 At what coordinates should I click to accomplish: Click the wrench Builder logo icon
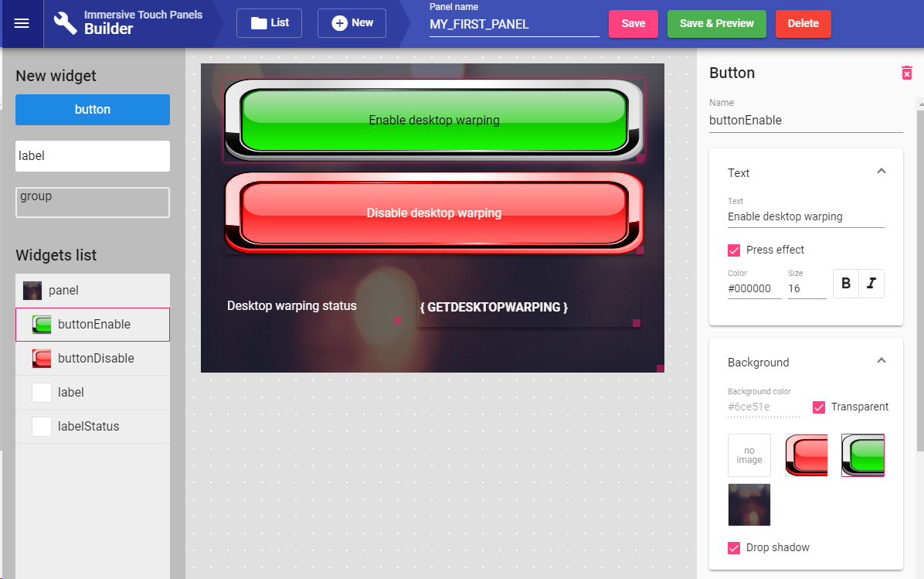coord(65,23)
